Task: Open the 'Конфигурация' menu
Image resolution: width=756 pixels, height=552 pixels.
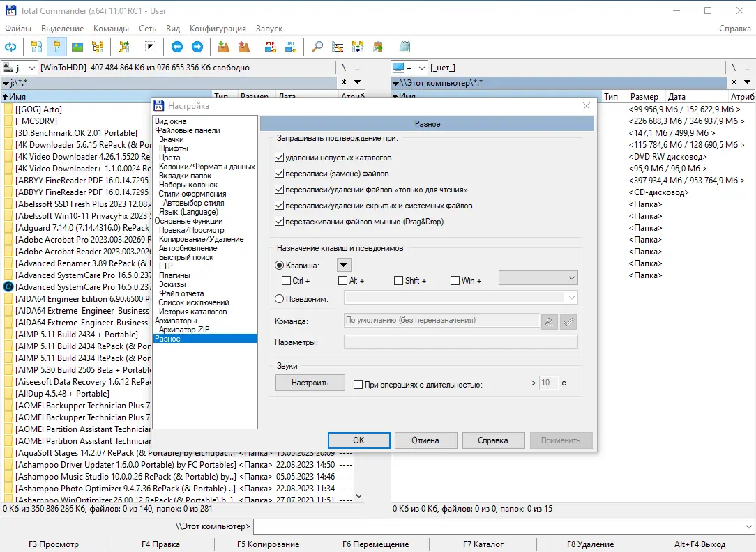Action: [x=218, y=29]
